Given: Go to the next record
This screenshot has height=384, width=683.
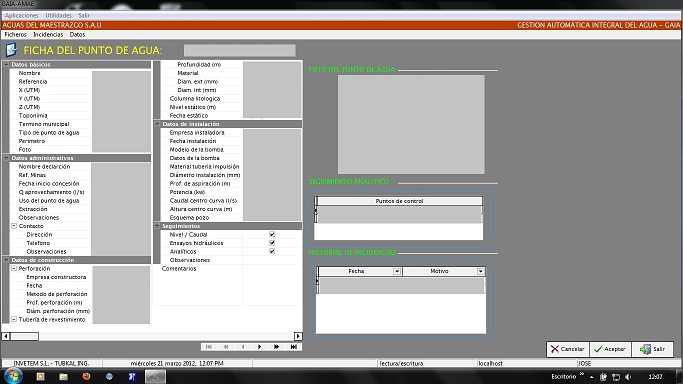Looking at the screenshot, I should pos(260,347).
